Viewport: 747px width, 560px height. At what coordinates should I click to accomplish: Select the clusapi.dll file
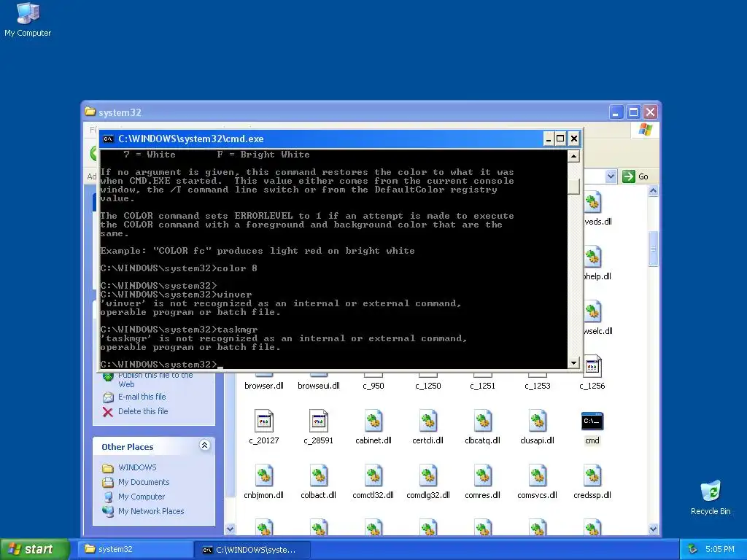click(538, 427)
